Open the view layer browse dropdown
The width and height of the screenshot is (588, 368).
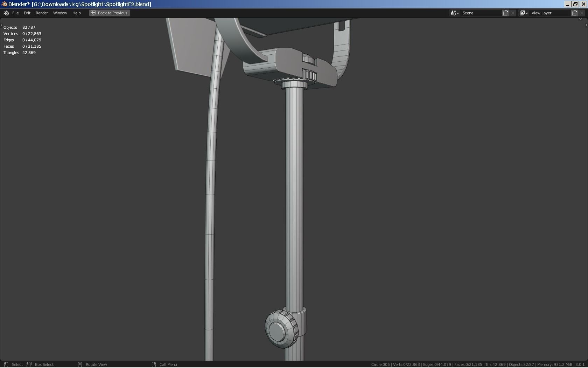pyautogui.click(x=524, y=13)
